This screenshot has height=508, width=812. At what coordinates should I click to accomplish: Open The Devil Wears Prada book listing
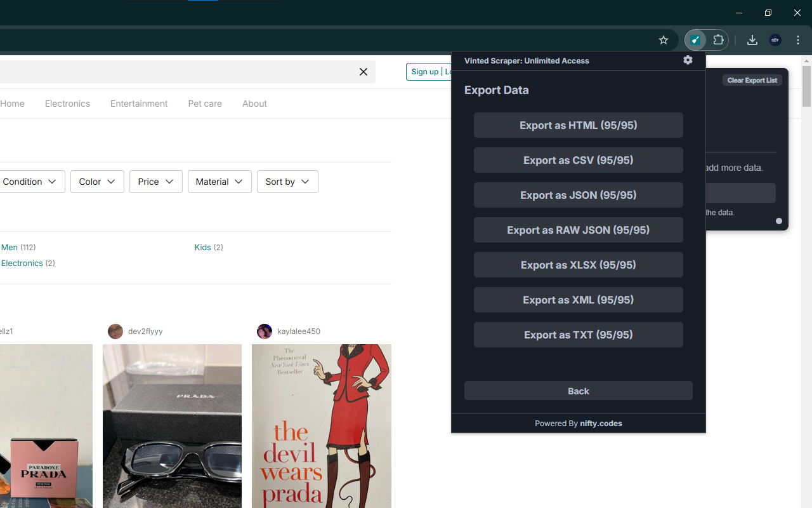pyautogui.click(x=322, y=426)
